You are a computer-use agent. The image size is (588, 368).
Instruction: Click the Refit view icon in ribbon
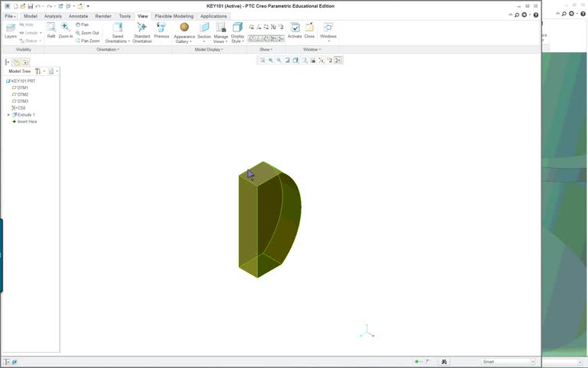click(51, 31)
